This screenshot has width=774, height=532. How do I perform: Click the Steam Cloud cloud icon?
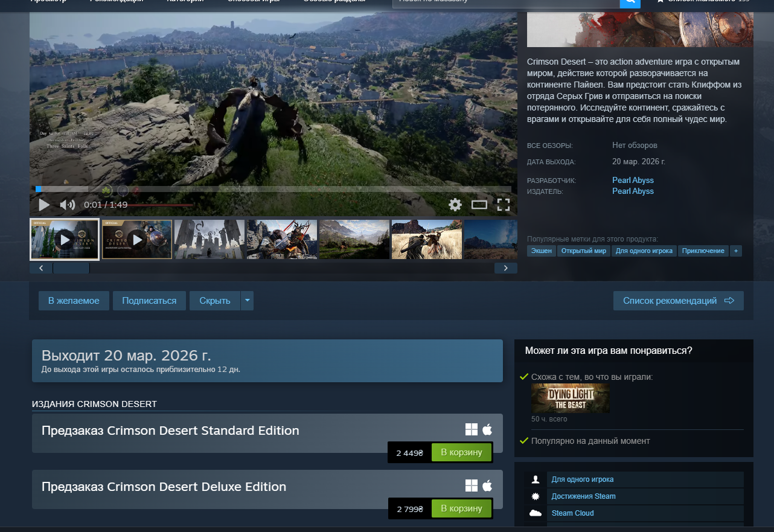coord(535,513)
